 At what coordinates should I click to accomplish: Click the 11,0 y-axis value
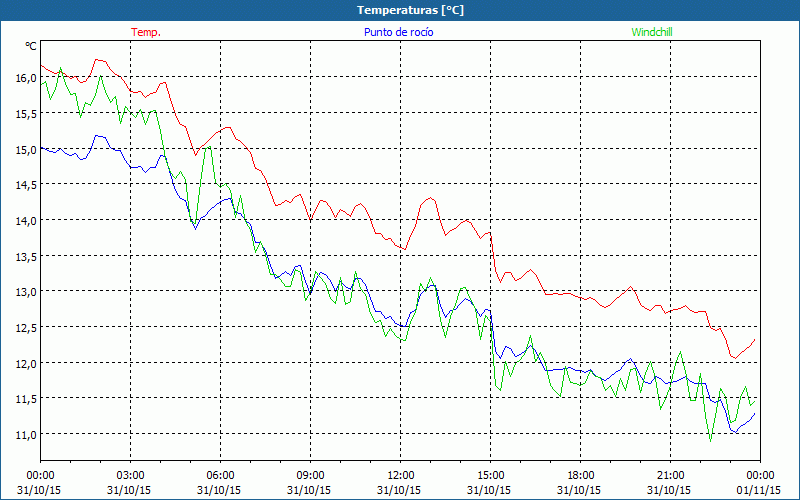26,435
